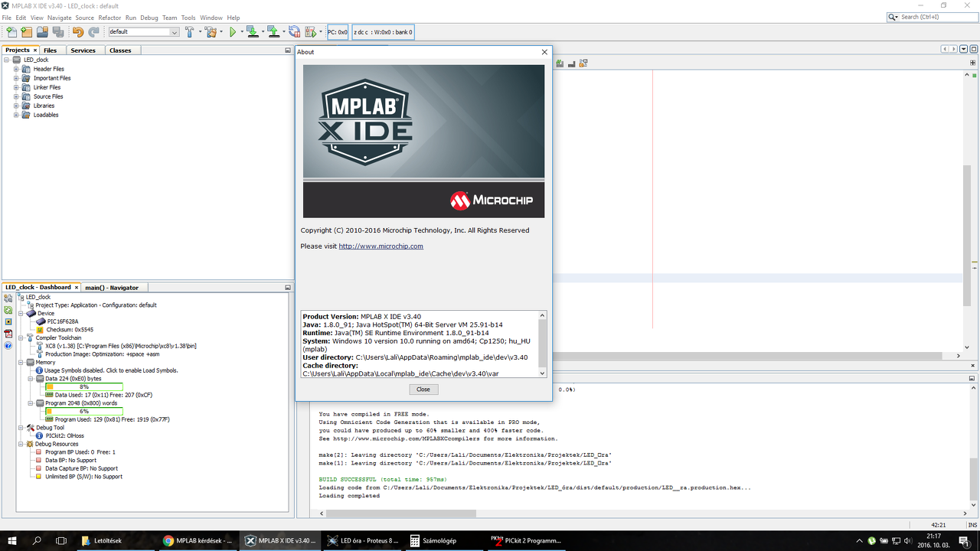This screenshot has height=551, width=980.
Task: Expand the Loadables folder
Action: (x=16, y=115)
